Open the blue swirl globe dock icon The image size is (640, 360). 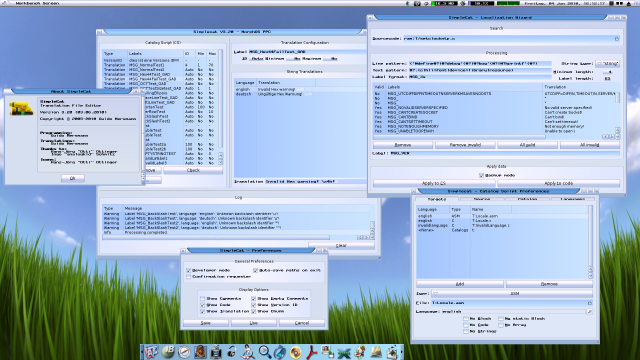click(x=280, y=351)
